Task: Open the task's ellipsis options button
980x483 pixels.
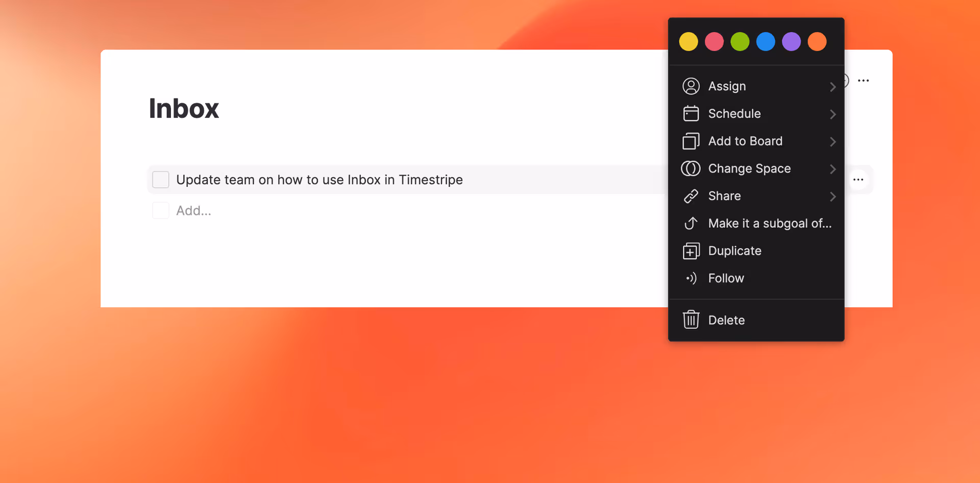Action: [x=859, y=179]
